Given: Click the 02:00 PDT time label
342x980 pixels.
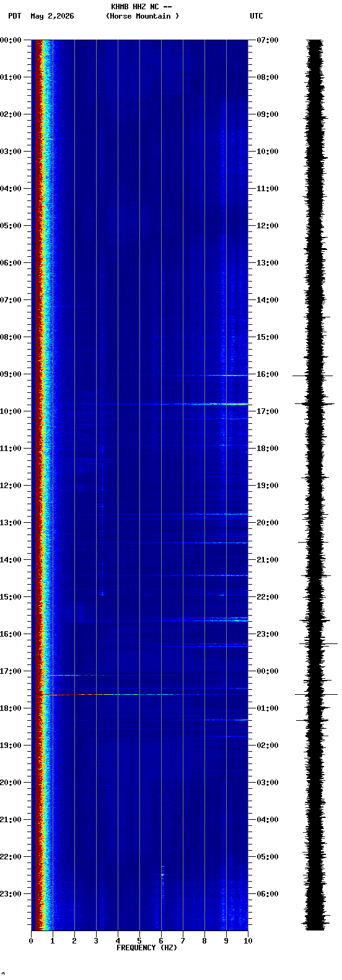Looking at the screenshot, I should (11, 114).
